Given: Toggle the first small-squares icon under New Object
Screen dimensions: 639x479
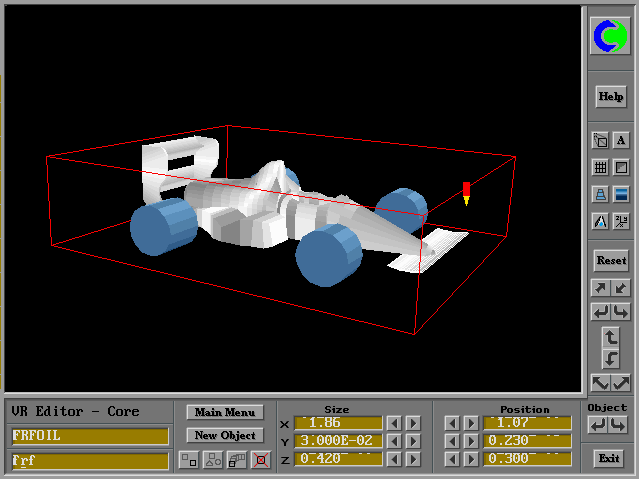Looking at the screenshot, I should tap(188, 460).
